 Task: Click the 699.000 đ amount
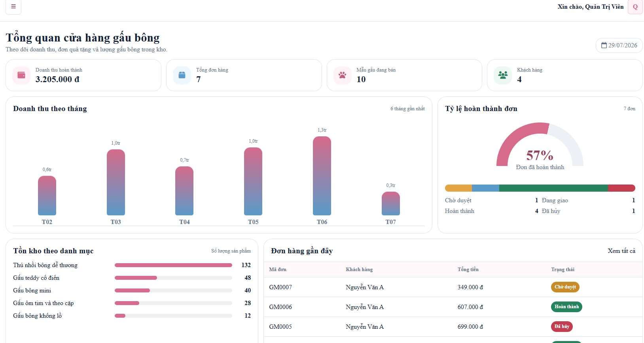[470, 327]
